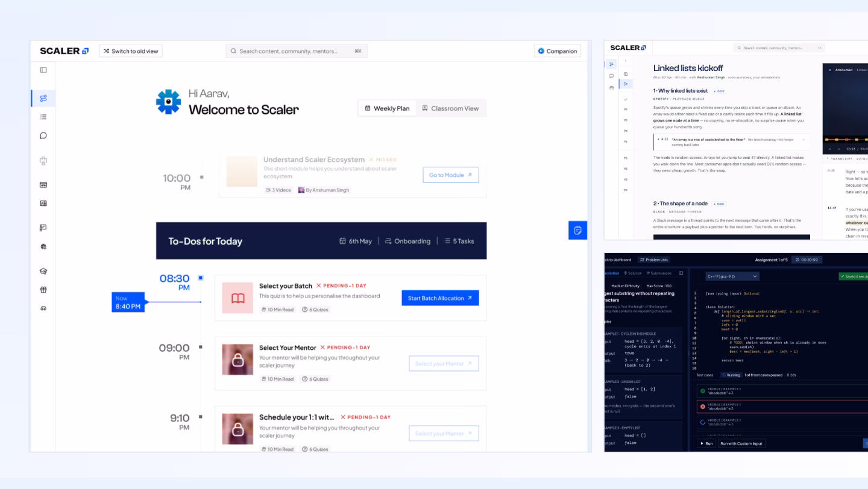The width and height of the screenshot is (868, 489).
Task: Click the briefcase icon in the Linked lists window sidebar
Action: coord(611,87)
